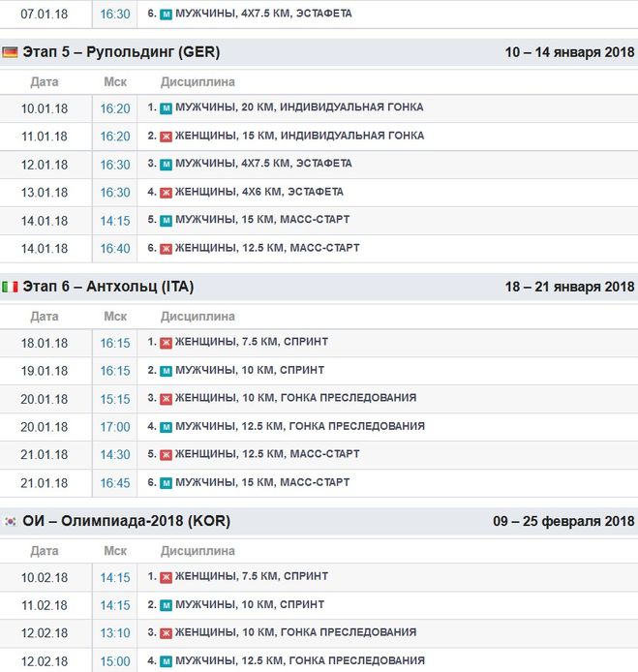Image resolution: width=638 pixels, height=672 pixels.
Task: Click the Italian flag icon beside Этап 6
Action: (x=10, y=287)
